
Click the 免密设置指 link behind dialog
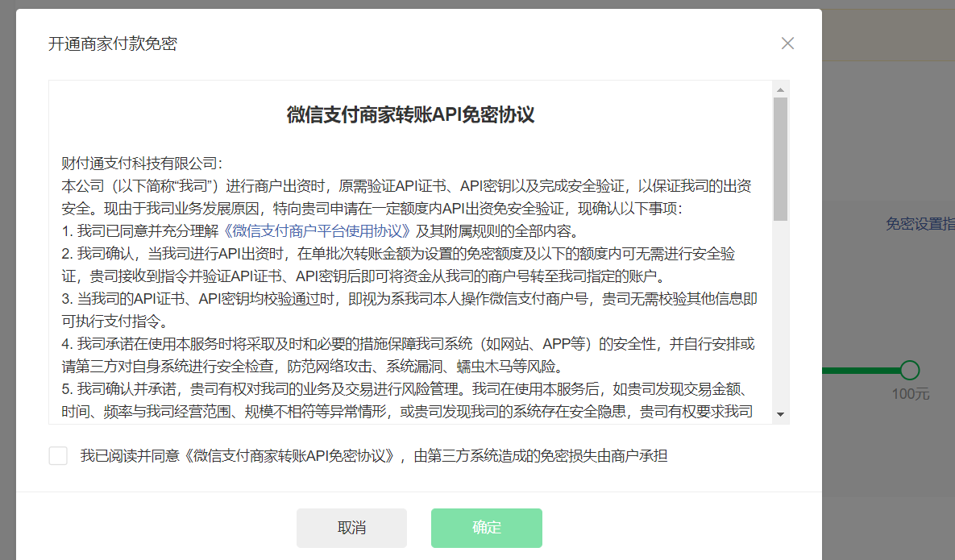[x=920, y=224]
